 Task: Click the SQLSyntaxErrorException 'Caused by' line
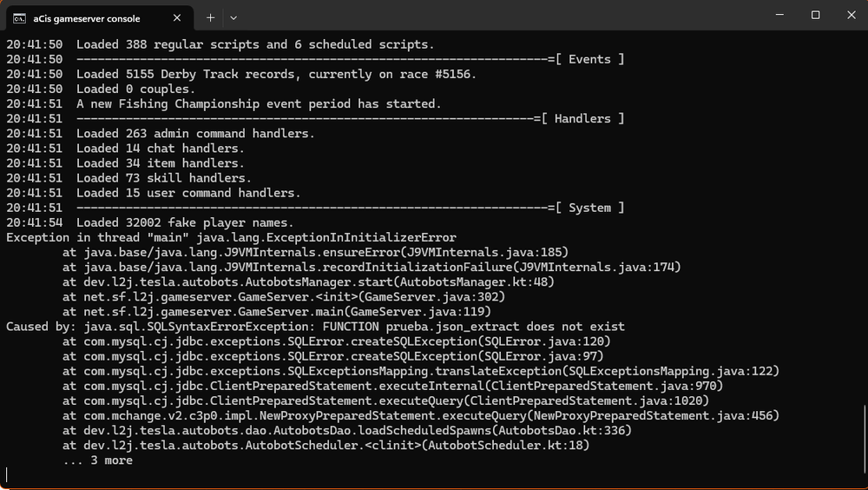(x=315, y=327)
